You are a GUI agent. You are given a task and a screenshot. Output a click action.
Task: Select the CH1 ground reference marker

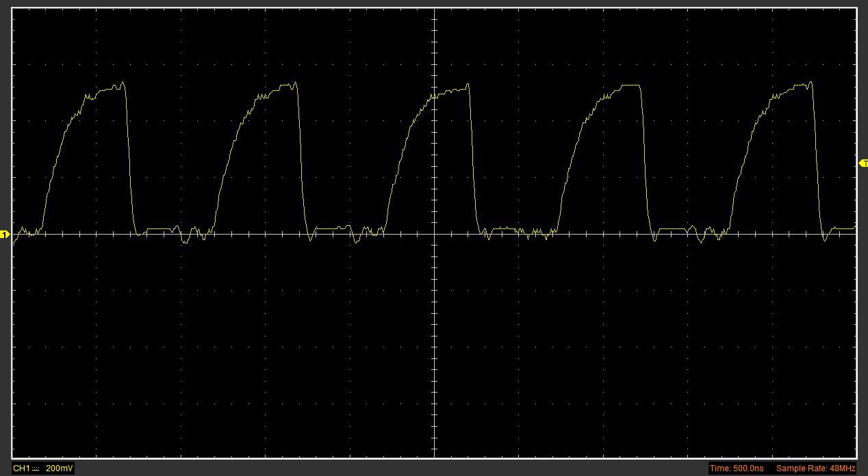tap(5, 235)
